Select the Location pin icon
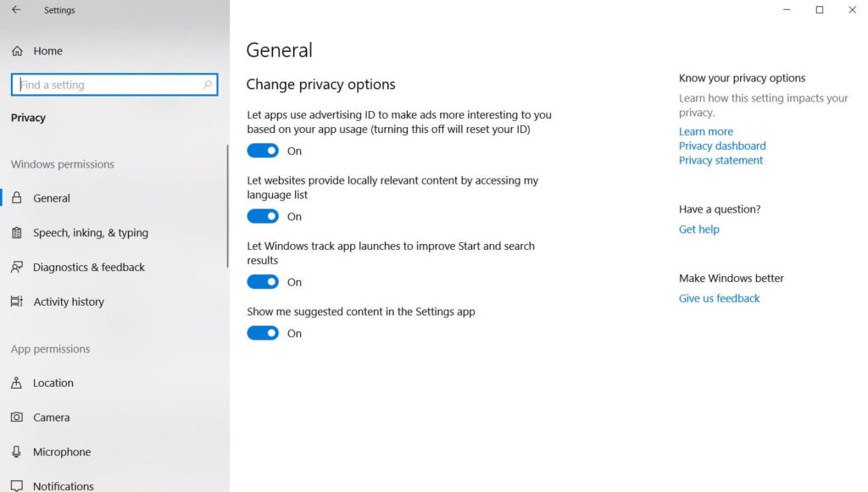The image size is (868, 492). (x=18, y=383)
